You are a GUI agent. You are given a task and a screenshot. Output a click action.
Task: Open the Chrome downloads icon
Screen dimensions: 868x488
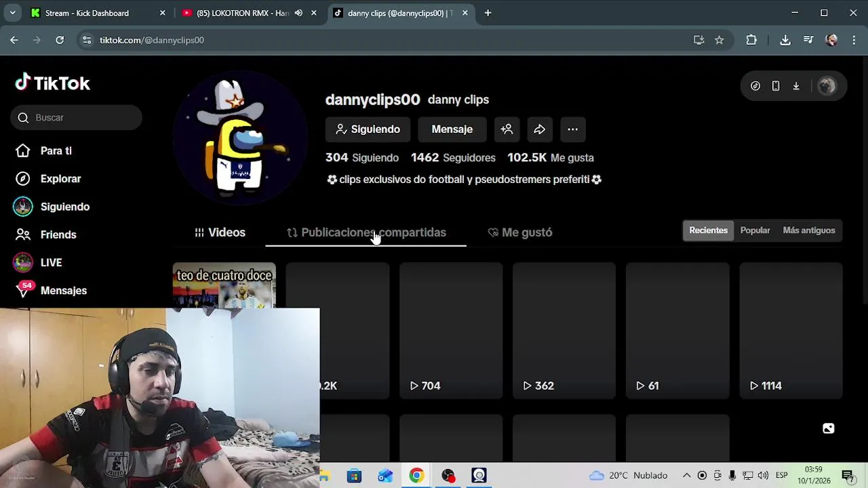(785, 40)
